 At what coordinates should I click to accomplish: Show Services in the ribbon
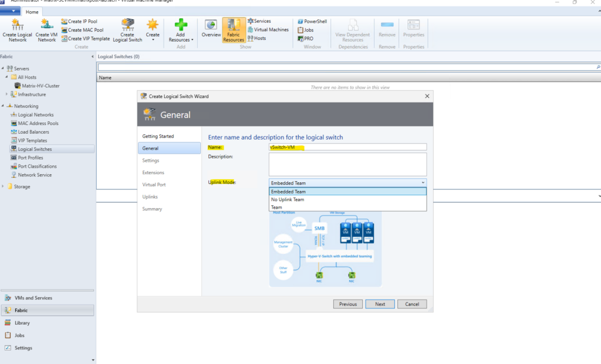(259, 21)
